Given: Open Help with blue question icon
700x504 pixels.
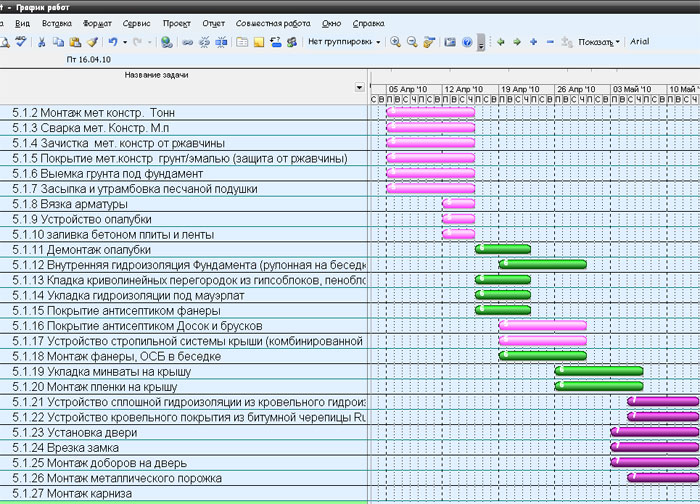Looking at the screenshot, I should (x=467, y=42).
